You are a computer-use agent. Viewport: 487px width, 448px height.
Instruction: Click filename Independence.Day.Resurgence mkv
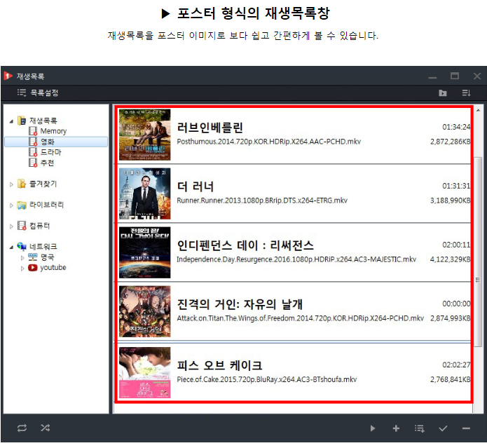click(296, 259)
